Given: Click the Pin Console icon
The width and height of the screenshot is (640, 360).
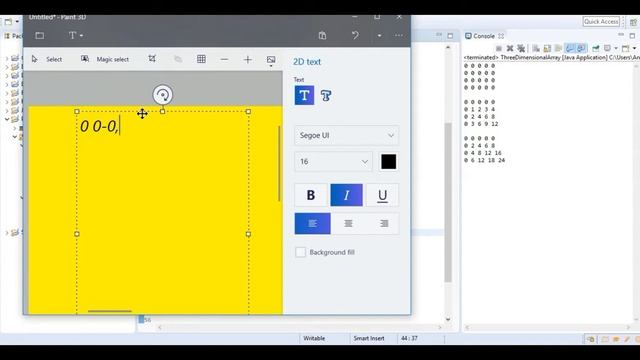Looking at the screenshot, I should [x=596, y=49].
